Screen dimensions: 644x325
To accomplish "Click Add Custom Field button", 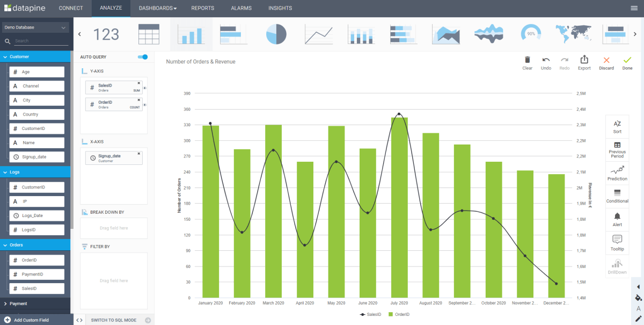I will [31, 320].
